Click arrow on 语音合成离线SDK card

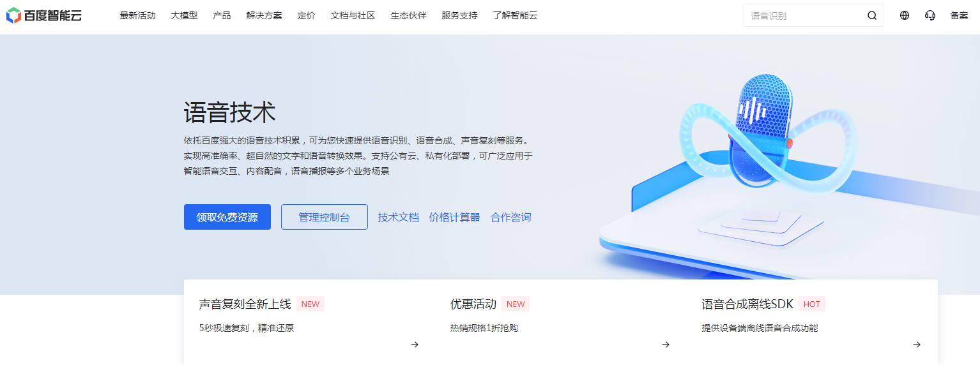click(x=917, y=345)
